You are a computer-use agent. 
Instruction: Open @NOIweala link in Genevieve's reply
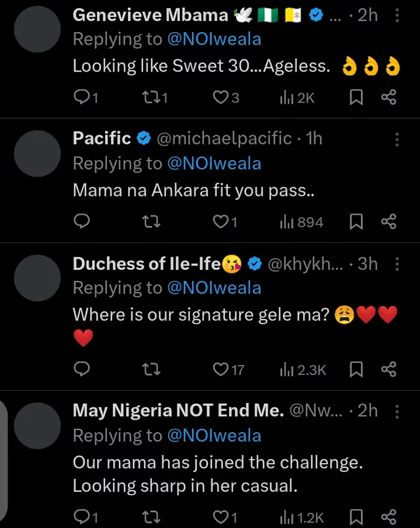tap(213, 39)
